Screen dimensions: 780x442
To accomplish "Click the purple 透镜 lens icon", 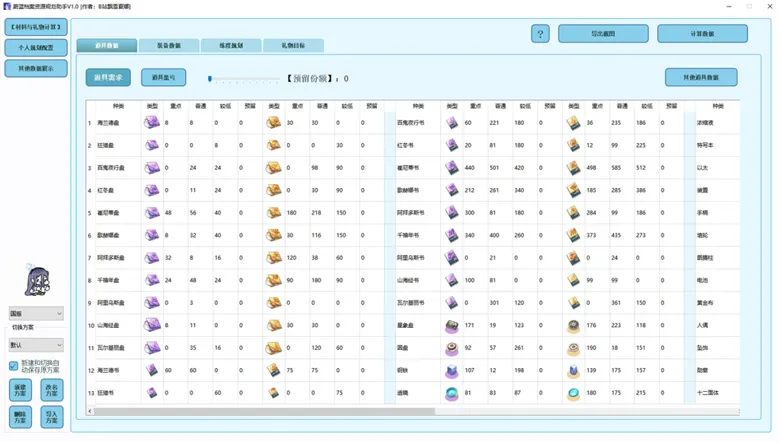I will 452,393.
